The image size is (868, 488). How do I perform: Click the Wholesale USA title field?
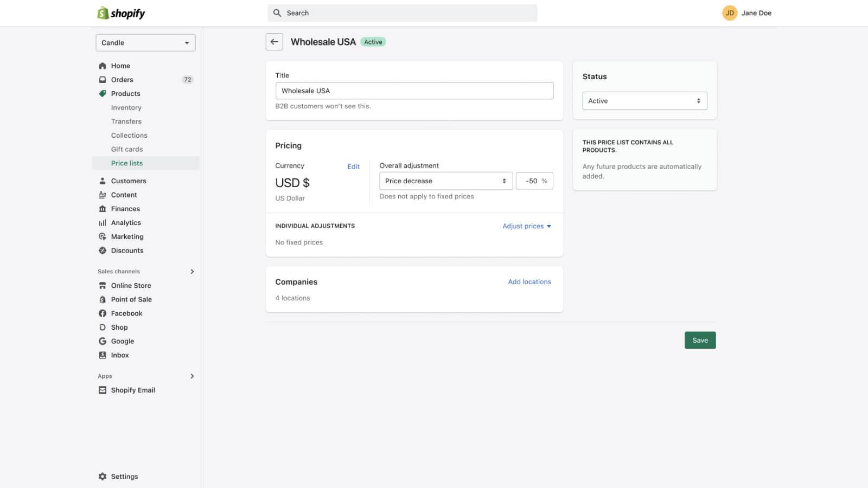(x=414, y=91)
